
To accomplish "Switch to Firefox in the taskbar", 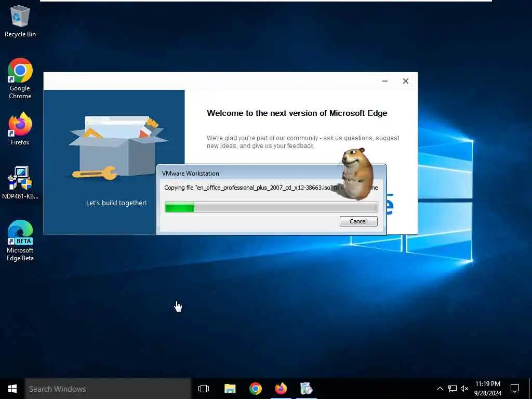I will tap(281, 389).
